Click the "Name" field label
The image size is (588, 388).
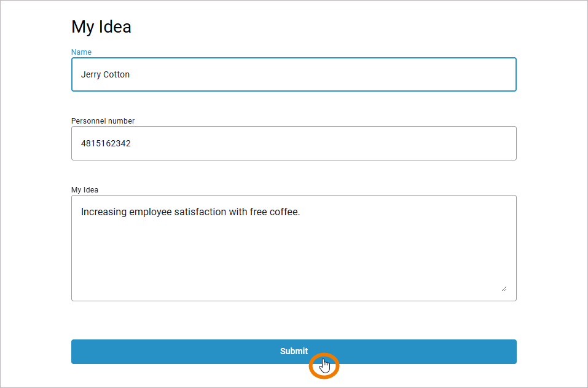point(81,52)
